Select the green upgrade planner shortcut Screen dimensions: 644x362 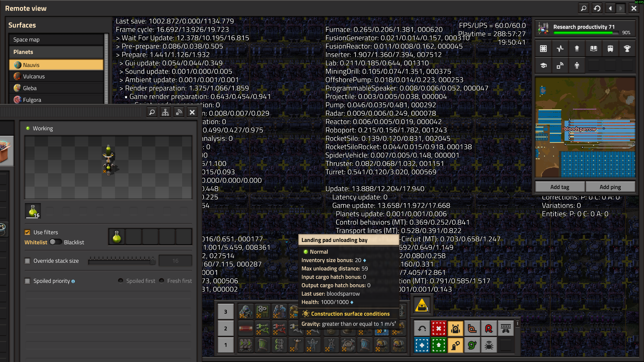point(439,345)
